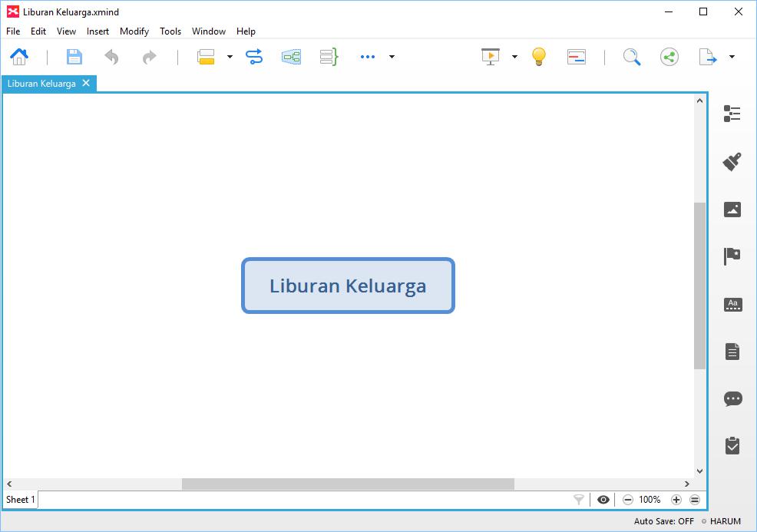Open the export dropdown arrow
757x532 pixels.
pyautogui.click(x=732, y=57)
